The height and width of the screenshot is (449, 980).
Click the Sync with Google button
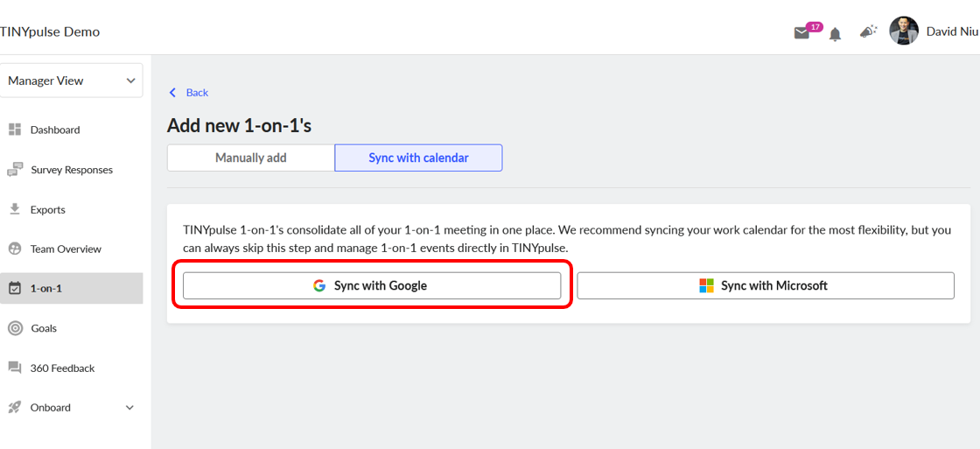tap(372, 286)
